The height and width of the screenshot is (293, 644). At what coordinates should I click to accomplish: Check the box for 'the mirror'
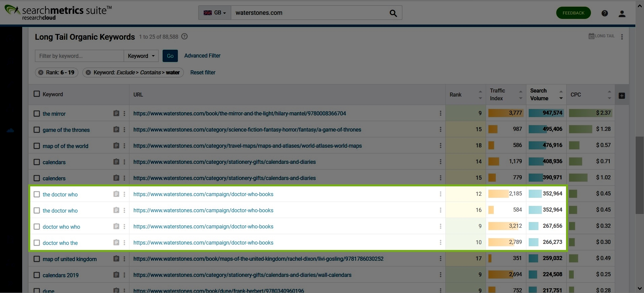(37, 114)
